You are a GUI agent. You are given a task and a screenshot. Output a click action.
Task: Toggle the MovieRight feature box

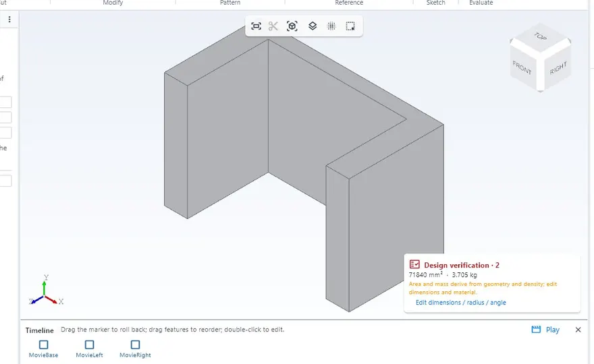(135, 344)
